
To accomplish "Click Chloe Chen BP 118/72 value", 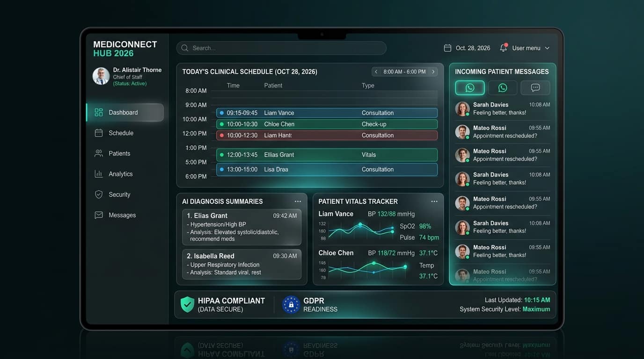I will pos(387,253).
